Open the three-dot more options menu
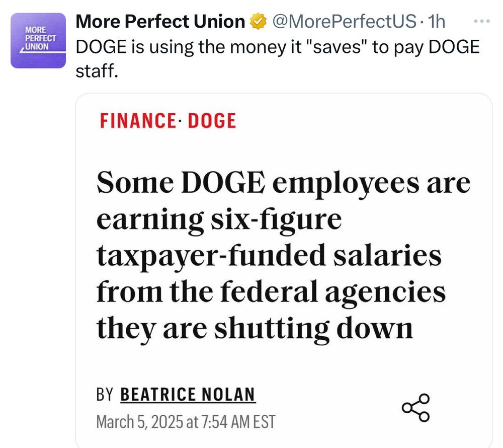 point(482,22)
